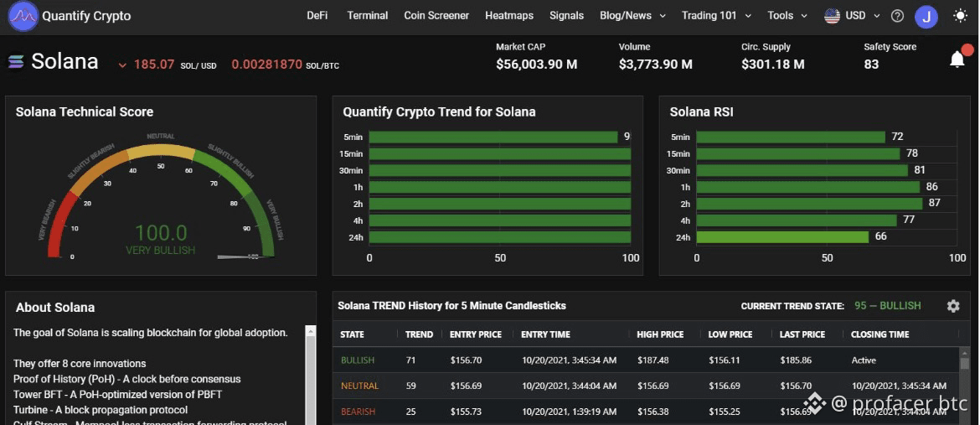Sort by the ENTRY TIME column header
The width and height of the screenshot is (980, 425).
pyautogui.click(x=545, y=334)
